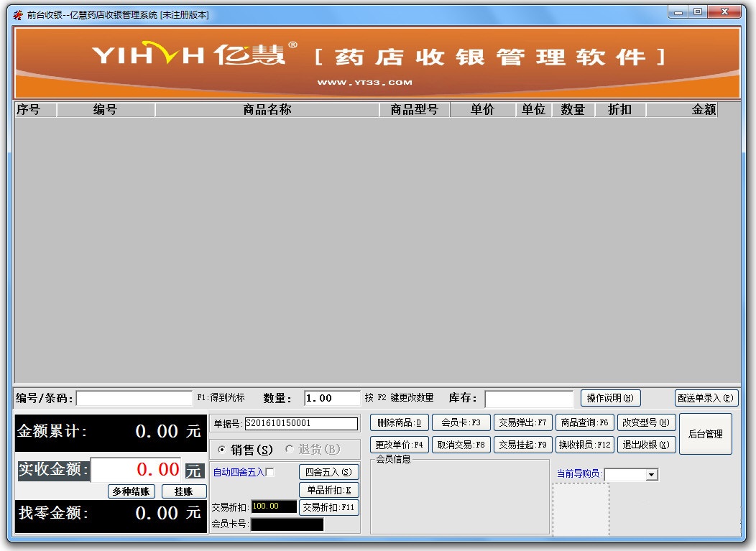This screenshot has width=756, height=551.
Task: Click 换收银员:F12 button
Action: pyautogui.click(x=584, y=445)
